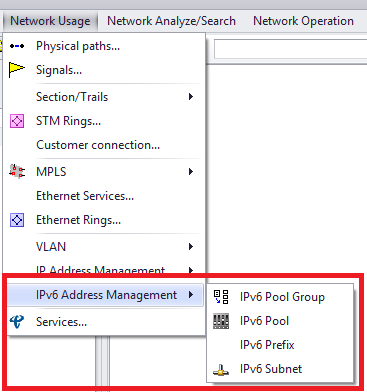This screenshot has height=392, width=367.
Task: Expand the MPLS submenu arrow
Action: point(191,172)
